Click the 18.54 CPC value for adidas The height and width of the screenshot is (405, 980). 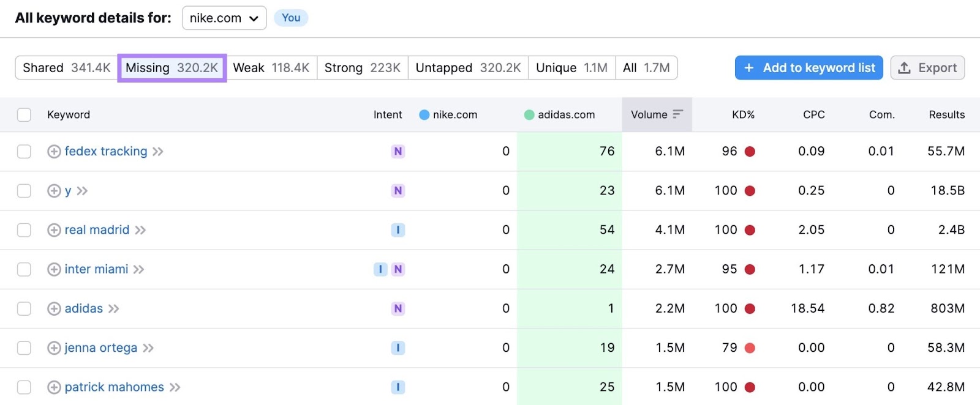(807, 309)
